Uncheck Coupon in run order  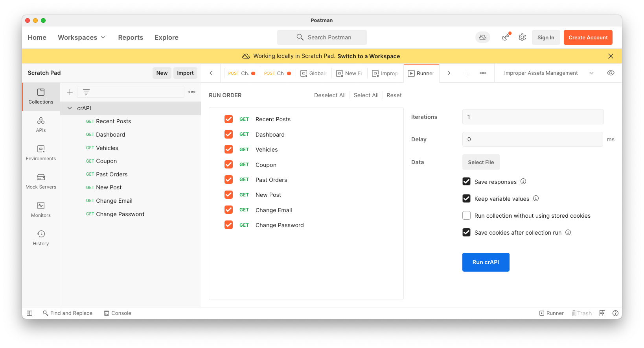point(228,165)
